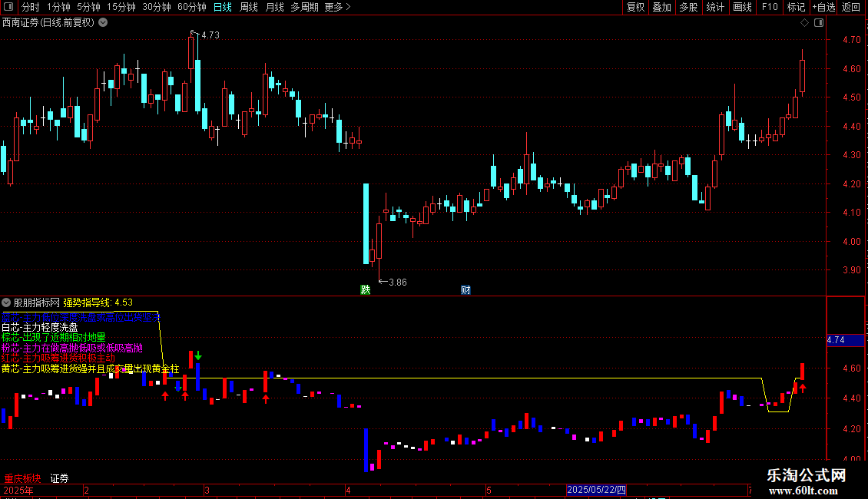Select the 日线 daily period
This screenshot has height=499, width=868.
tap(223, 7)
